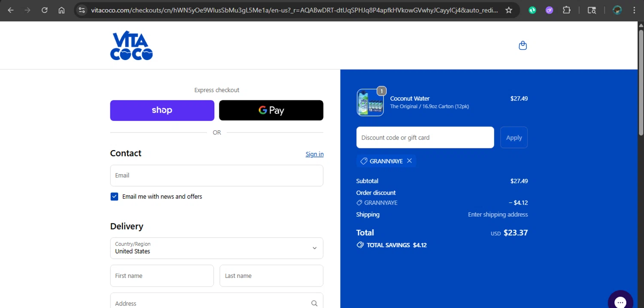Viewport: 644px width, 308px height.
Task: Go to browser home page
Action: [61, 10]
